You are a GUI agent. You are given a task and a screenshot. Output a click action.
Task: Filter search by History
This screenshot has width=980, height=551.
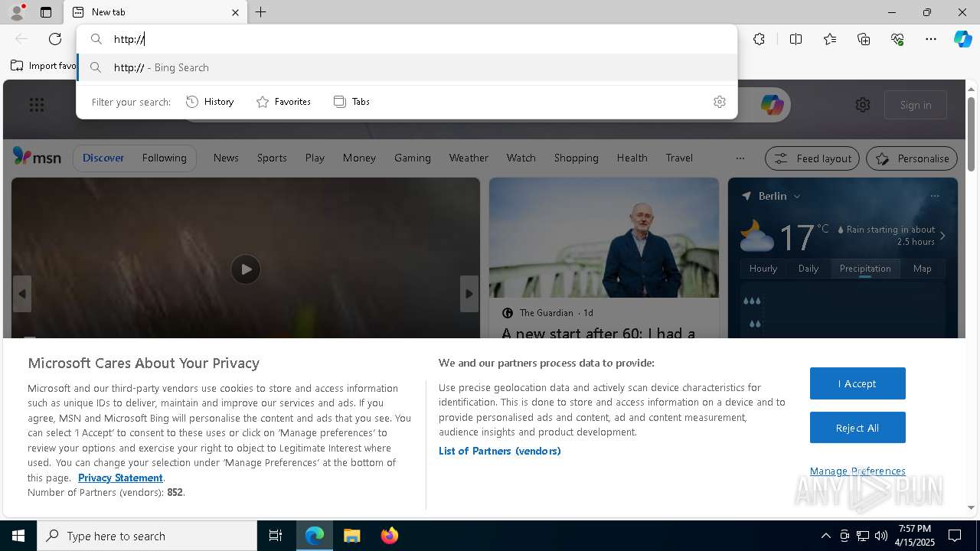point(211,102)
